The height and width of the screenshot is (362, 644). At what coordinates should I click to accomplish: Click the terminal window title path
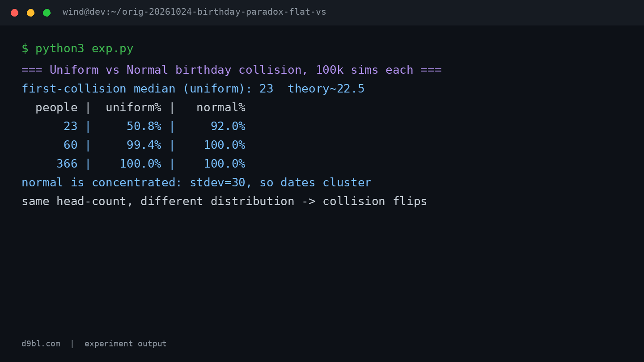194,12
